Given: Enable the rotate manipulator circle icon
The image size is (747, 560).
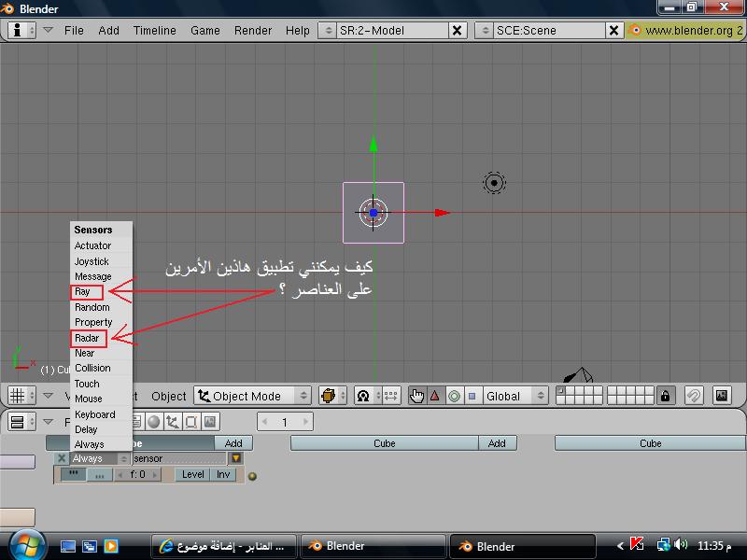Looking at the screenshot, I should [x=454, y=396].
